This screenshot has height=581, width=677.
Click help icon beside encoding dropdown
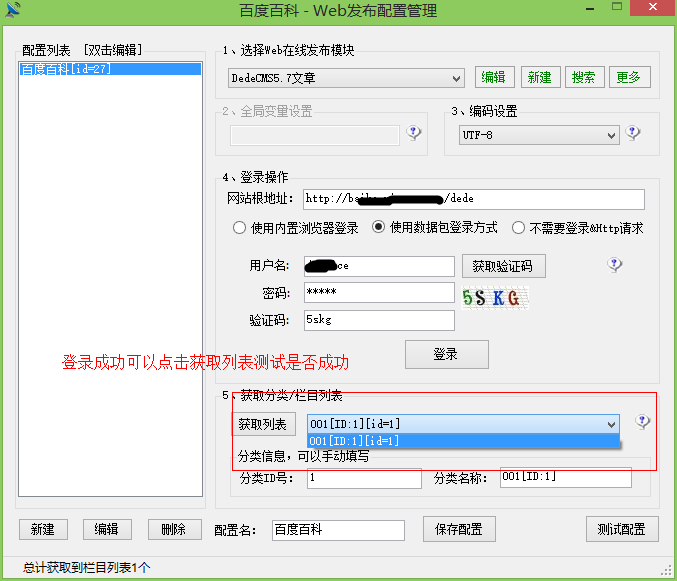[x=633, y=134]
